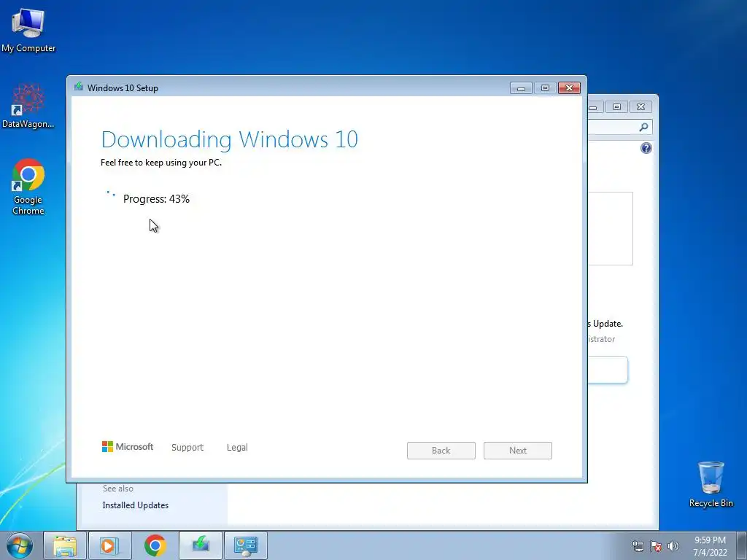The image size is (747, 560).
Task: Click the Next button in setup
Action: [518, 451]
